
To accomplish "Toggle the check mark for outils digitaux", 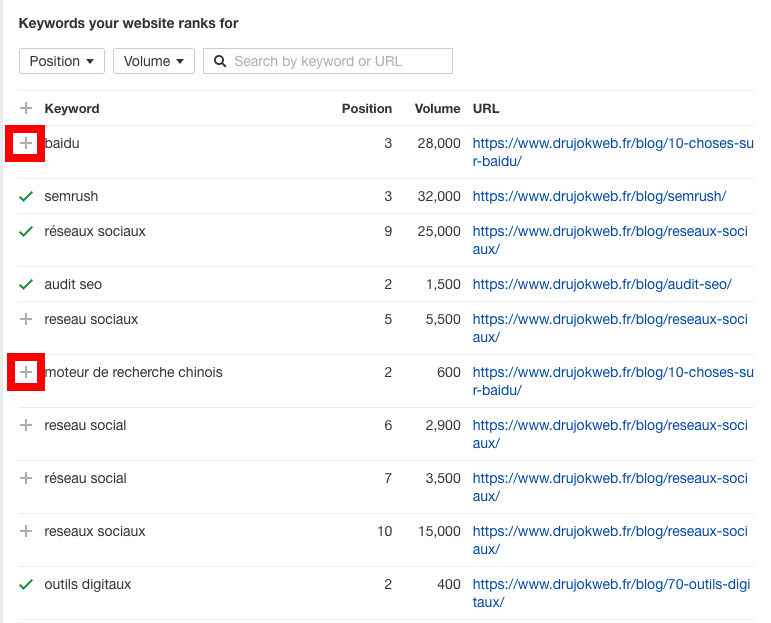I will coord(26,584).
